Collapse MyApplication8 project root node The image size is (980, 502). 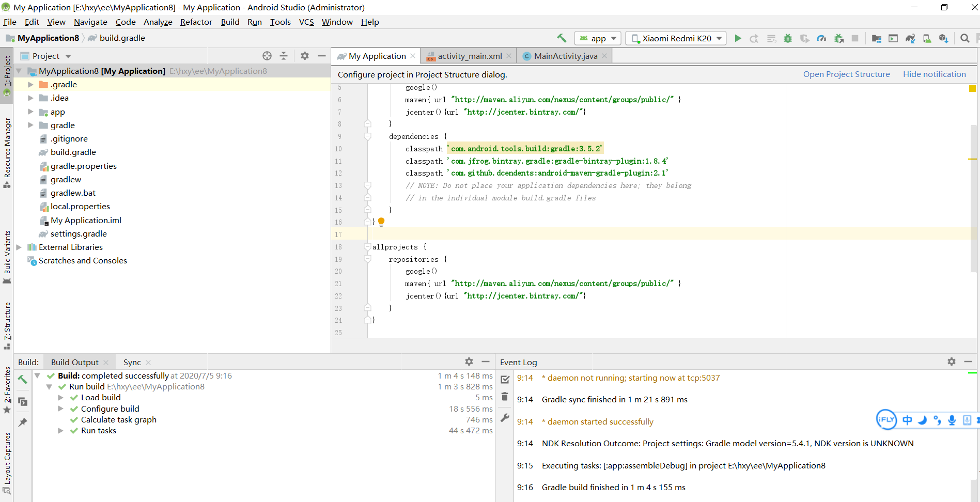tap(19, 71)
